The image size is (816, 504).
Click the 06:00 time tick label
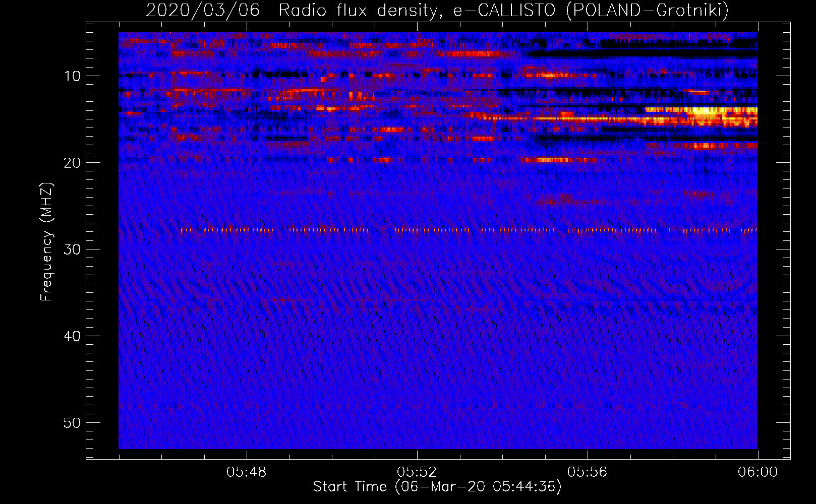tap(758, 472)
